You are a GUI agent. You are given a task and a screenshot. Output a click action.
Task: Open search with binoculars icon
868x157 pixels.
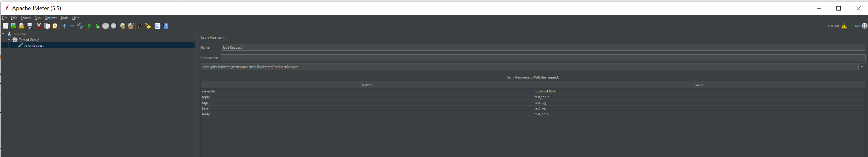(x=140, y=26)
